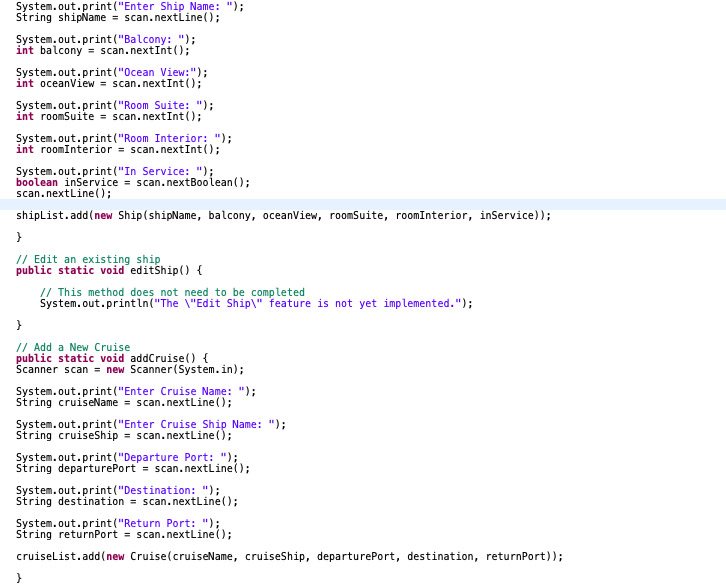Click the 'In Service: ' print statement
The width and height of the screenshot is (726, 587).
point(115,172)
